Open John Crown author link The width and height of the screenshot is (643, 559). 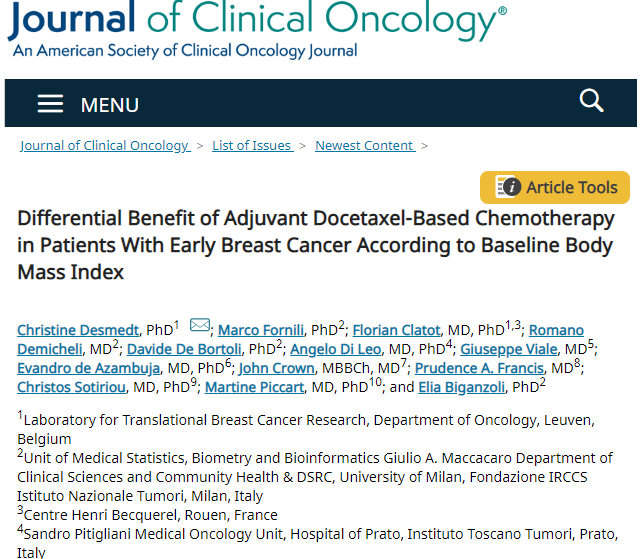tap(276, 368)
